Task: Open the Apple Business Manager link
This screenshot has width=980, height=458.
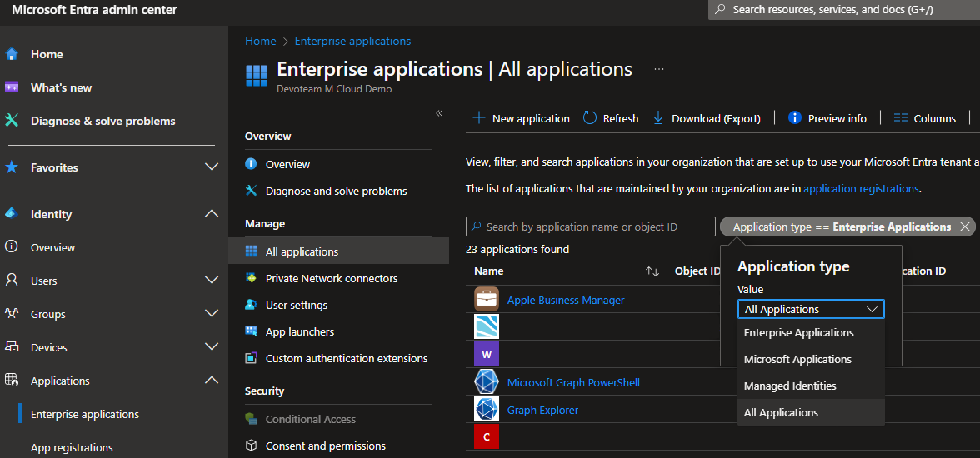Action: [566, 300]
